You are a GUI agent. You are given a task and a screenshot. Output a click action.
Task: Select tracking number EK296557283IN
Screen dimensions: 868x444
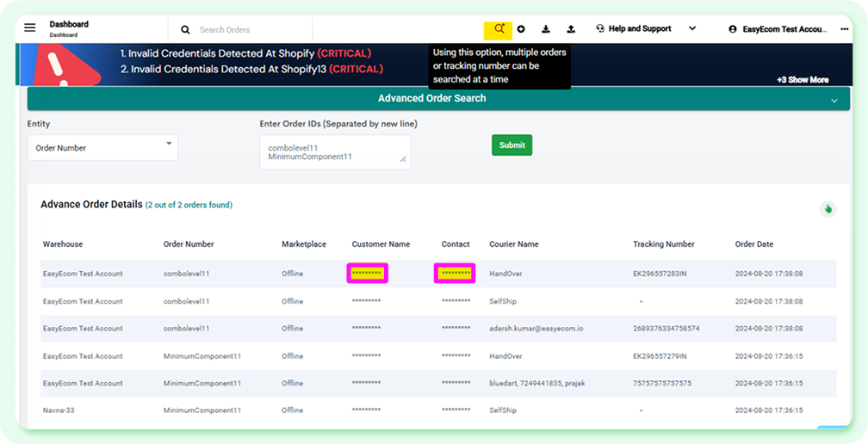point(660,274)
